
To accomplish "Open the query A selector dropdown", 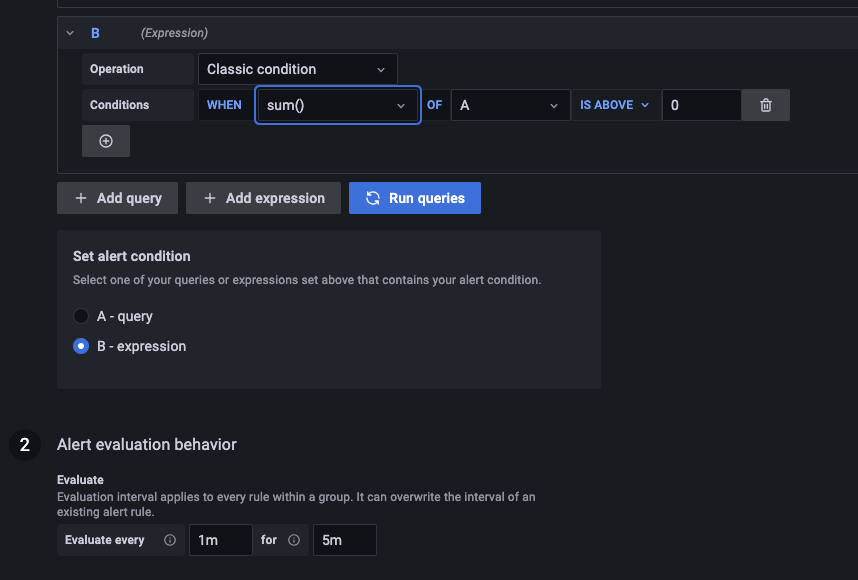I will (509, 105).
